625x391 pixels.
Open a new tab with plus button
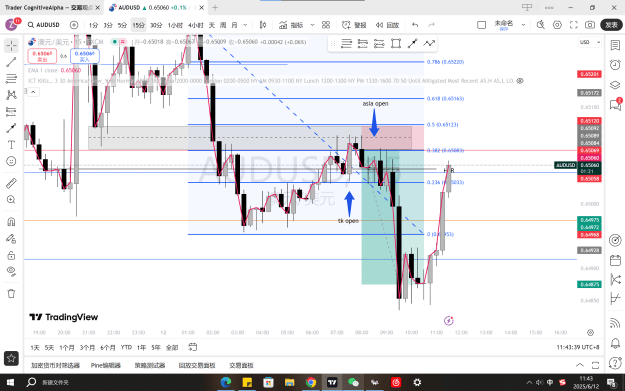point(215,8)
